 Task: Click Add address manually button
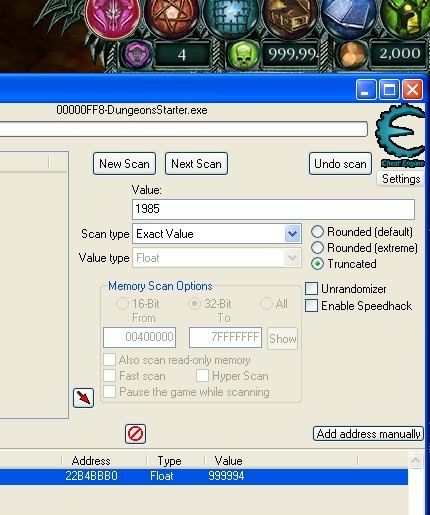pos(368,434)
